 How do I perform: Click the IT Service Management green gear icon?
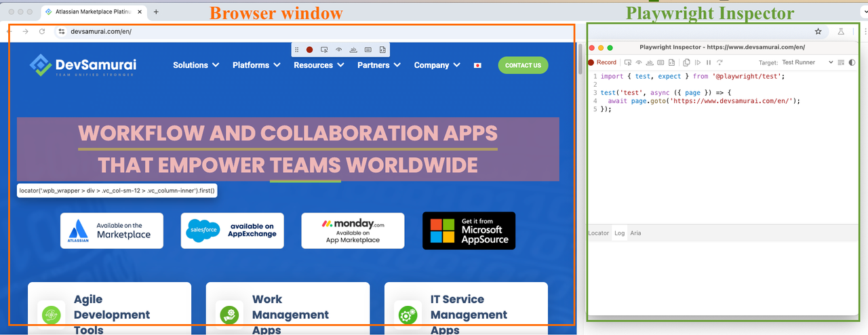pos(408,315)
